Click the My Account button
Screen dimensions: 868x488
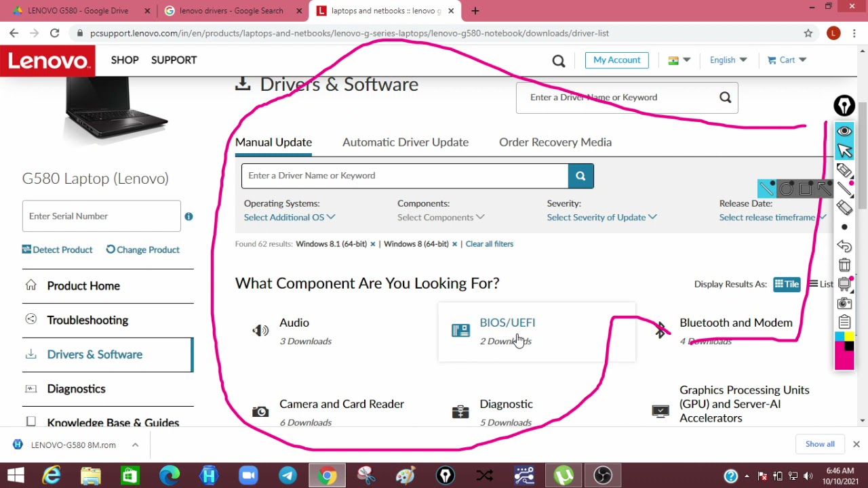tap(617, 60)
